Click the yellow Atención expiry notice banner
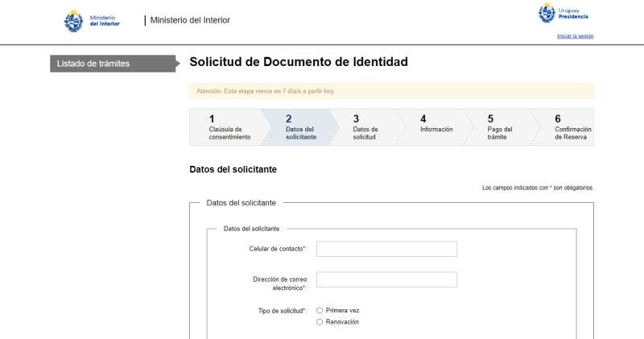644x339 pixels. [391, 91]
